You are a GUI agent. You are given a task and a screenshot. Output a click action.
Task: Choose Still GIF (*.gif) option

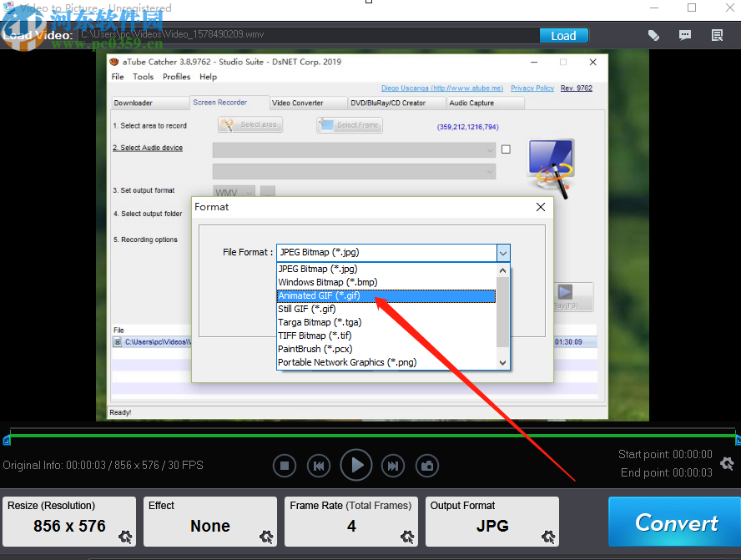pyautogui.click(x=386, y=309)
